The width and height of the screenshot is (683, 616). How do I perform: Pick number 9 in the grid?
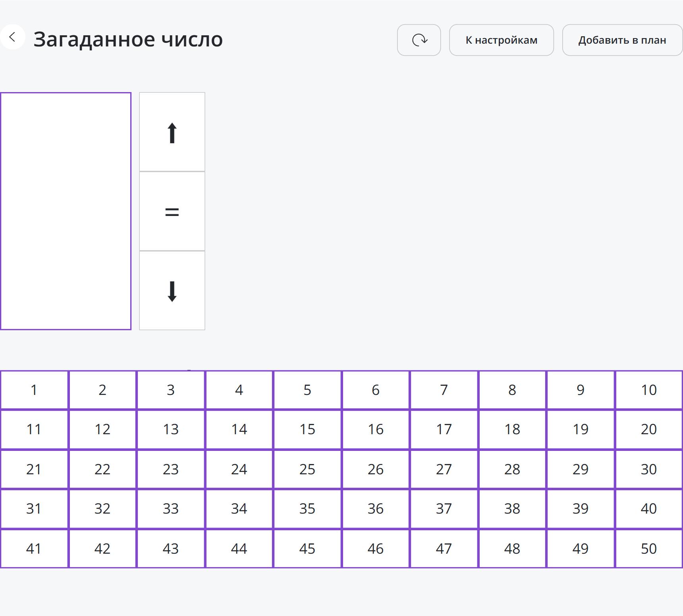581,390
